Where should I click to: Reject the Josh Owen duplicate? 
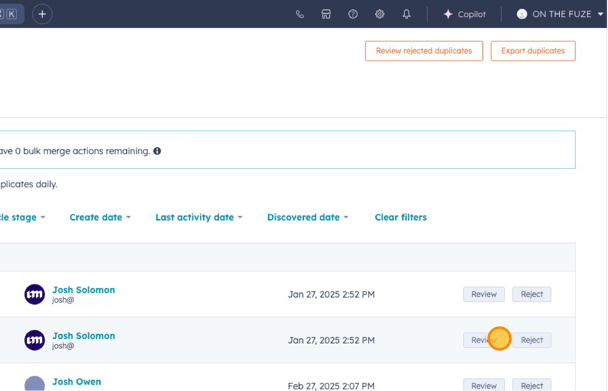point(532,385)
